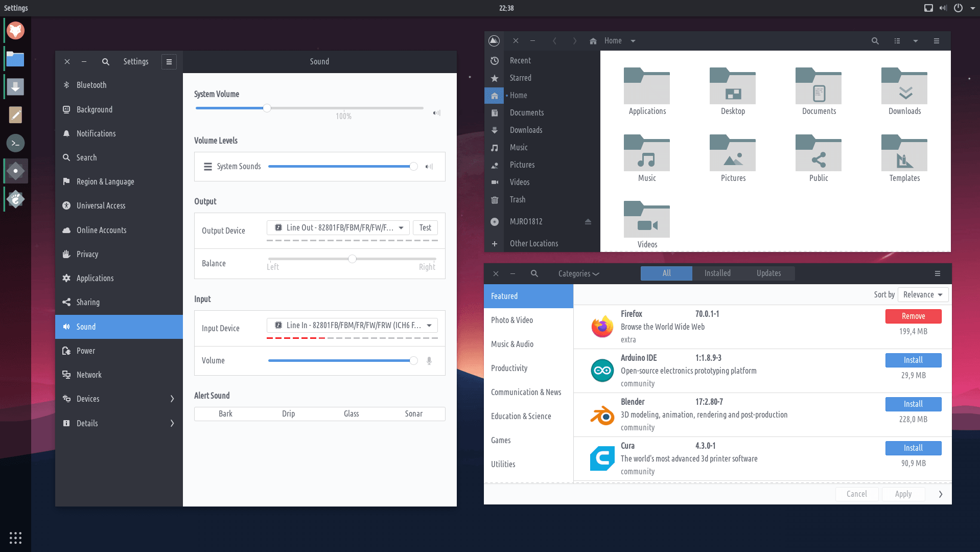Image resolution: width=980 pixels, height=552 pixels.
Task: Install the Blender package
Action: [x=913, y=404]
